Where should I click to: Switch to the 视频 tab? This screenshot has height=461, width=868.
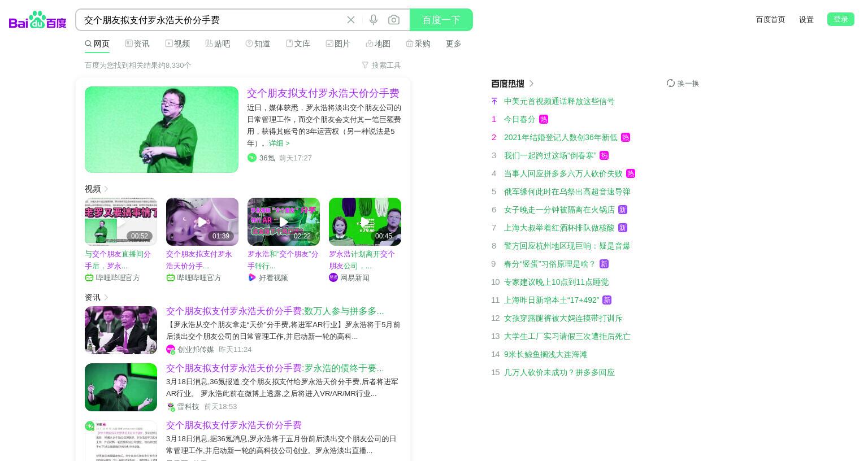tap(177, 44)
